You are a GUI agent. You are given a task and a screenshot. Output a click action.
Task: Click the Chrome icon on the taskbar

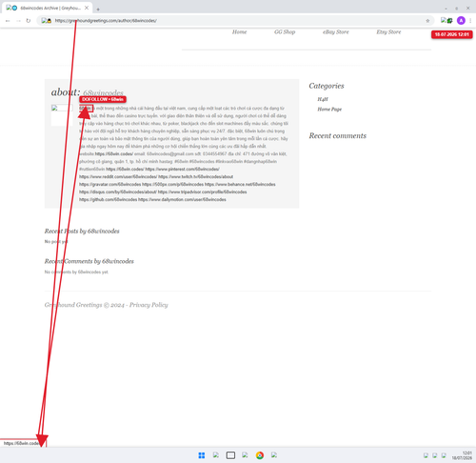coord(260,455)
